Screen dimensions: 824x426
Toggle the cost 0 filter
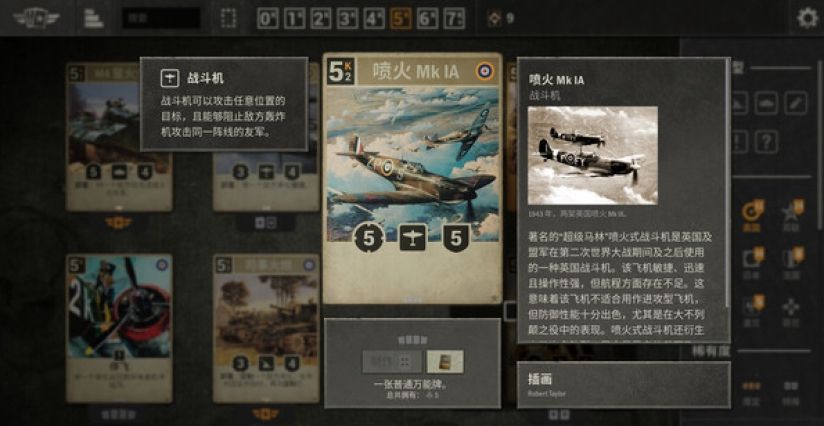click(267, 18)
